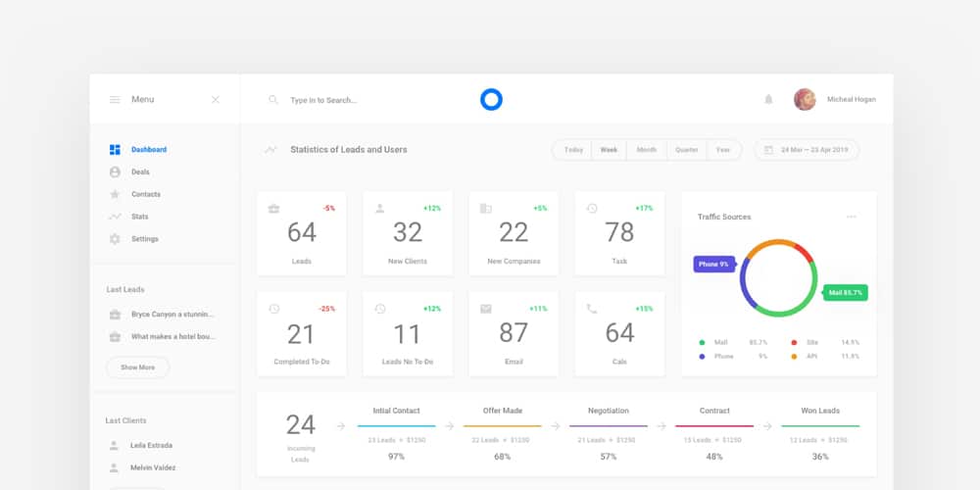Click the envelope icon on Email card
The image size is (980, 490).
pyautogui.click(x=486, y=309)
